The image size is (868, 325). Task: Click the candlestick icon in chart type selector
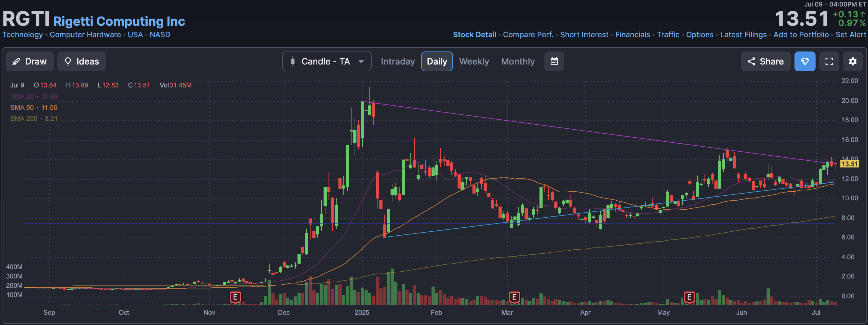pos(293,61)
